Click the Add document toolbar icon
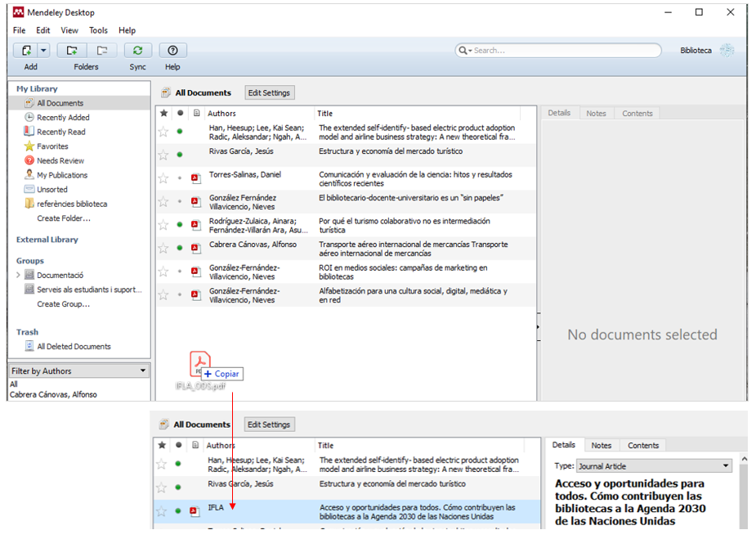 coord(26,50)
